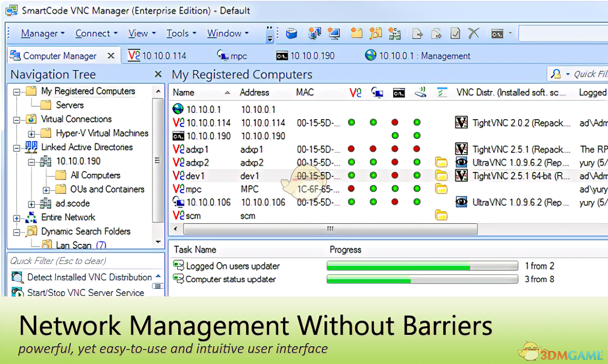Select the Add New Folder toolbar icon

point(356,33)
